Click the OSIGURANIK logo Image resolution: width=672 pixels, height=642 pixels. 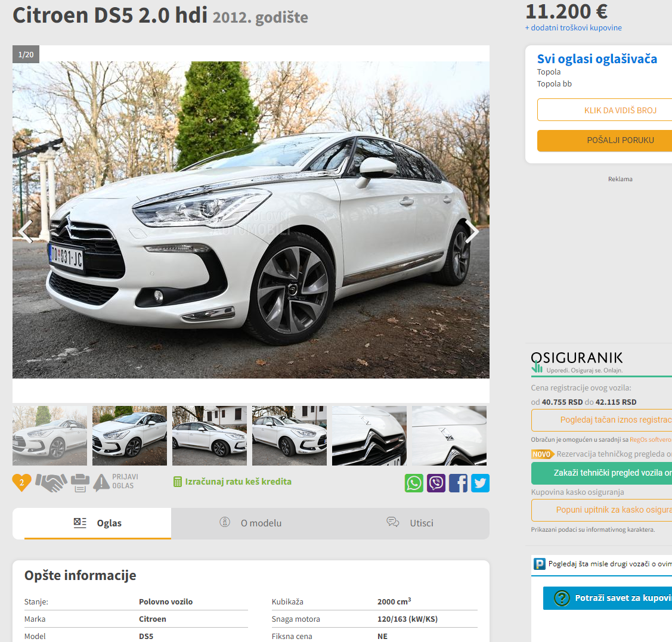tap(577, 362)
